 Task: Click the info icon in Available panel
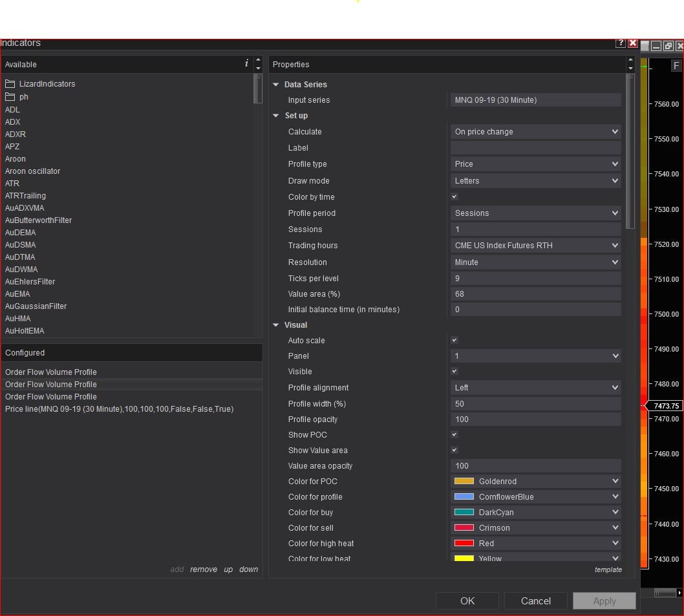[246, 63]
